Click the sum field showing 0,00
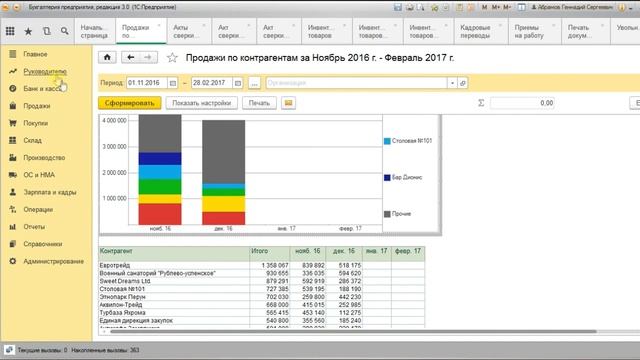This screenshot has height=360, width=640. [522, 103]
